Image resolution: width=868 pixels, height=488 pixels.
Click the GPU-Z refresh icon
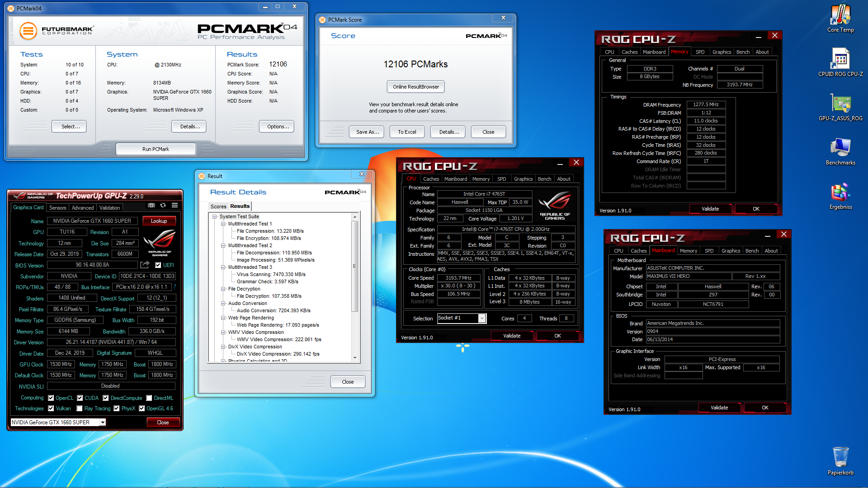pyautogui.click(x=163, y=206)
